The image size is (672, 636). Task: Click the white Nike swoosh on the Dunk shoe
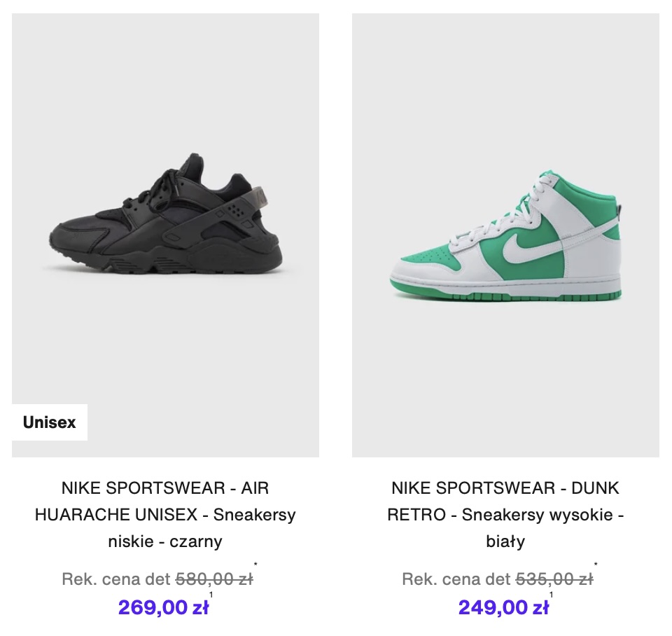point(525,249)
